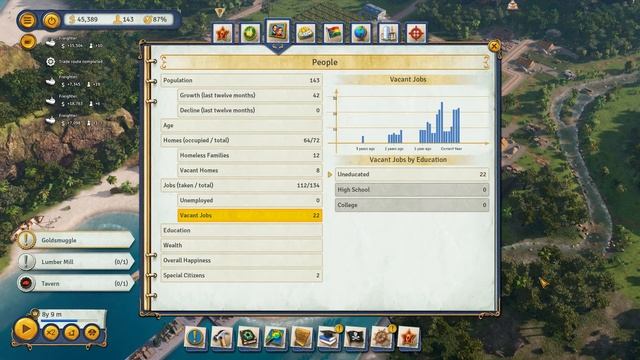Click the arrow marker beside Uneducated
Image resolution: width=640 pixels, height=360 pixels.
pos(330,174)
